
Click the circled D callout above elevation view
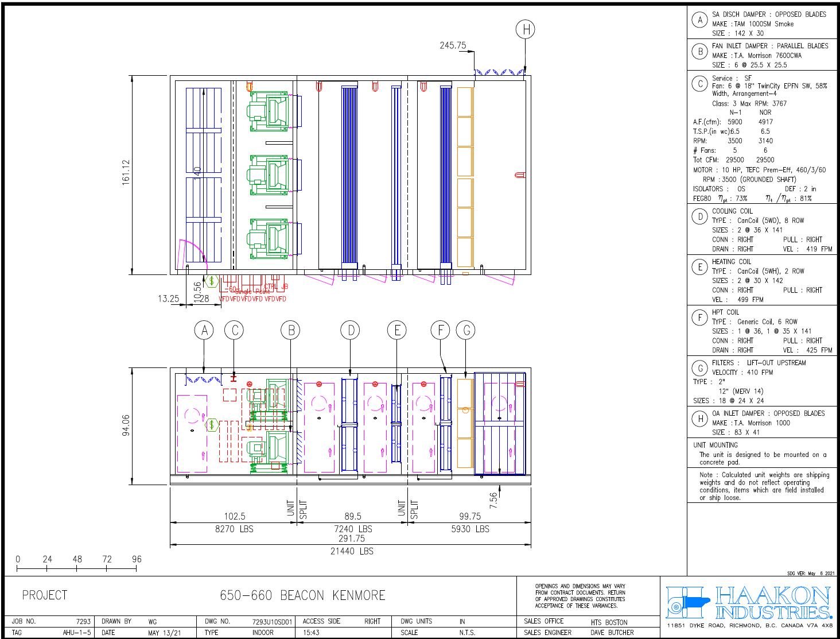[x=351, y=330]
